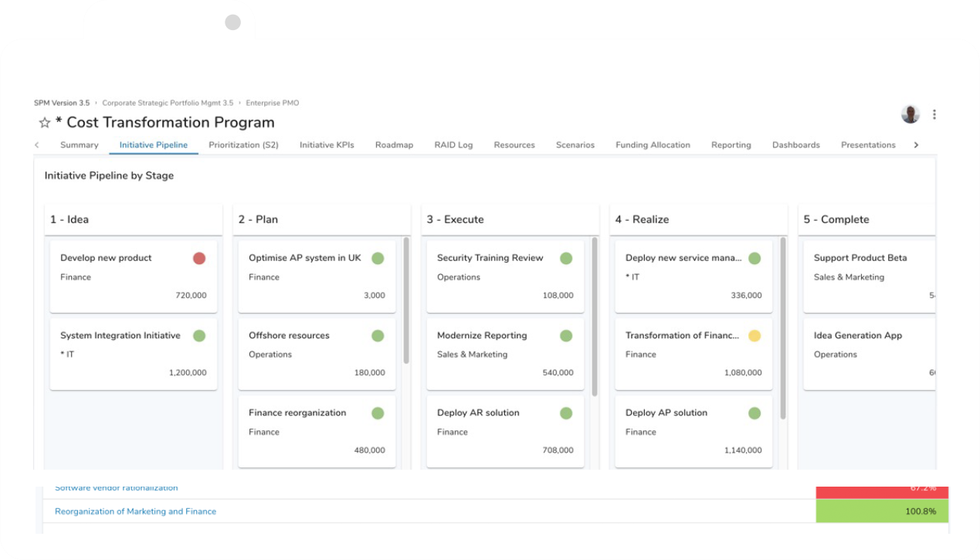Open the RAID Log tab
The image size is (980, 560).
tap(453, 145)
